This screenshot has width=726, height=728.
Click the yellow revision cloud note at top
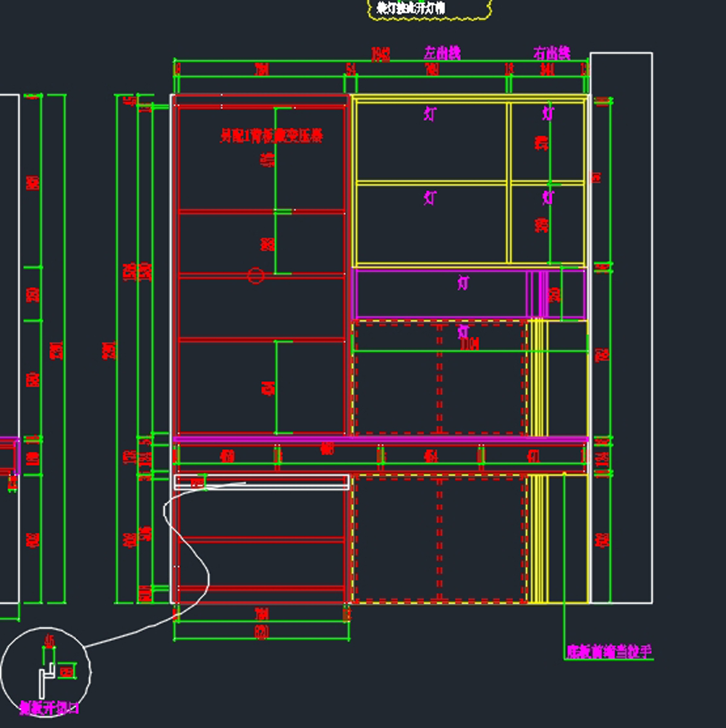pos(430,8)
